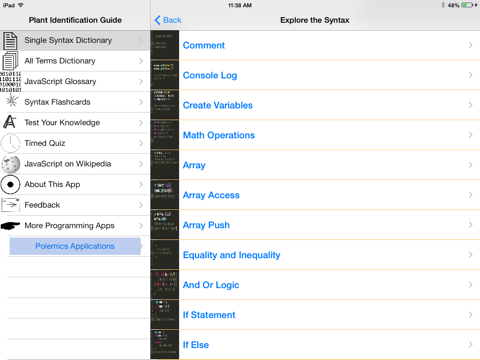Expand the Math Operations chevron
Image resolution: width=480 pixels, height=360 pixels.
coord(470,135)
